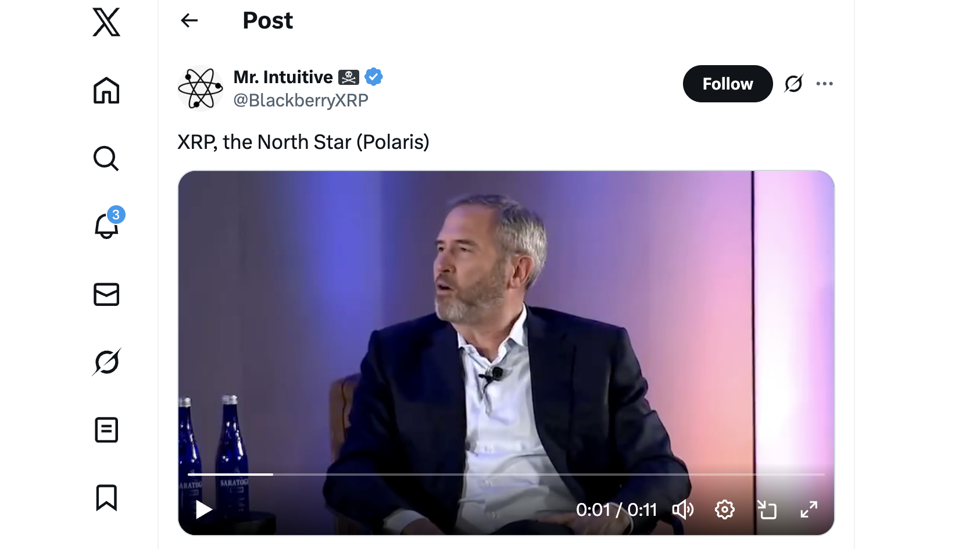The height and width of the screenshot is (549, 980).
Task: Click the Post header title
Action: 267,20
